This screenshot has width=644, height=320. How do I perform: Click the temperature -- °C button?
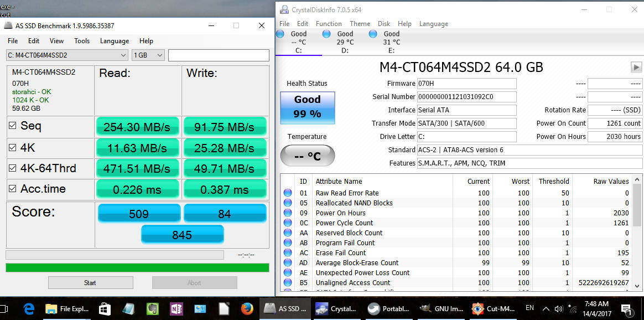click(307, 156)
